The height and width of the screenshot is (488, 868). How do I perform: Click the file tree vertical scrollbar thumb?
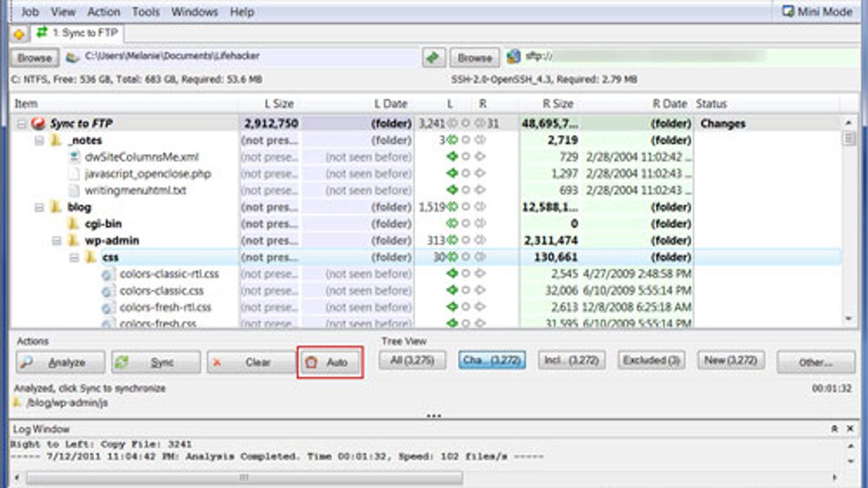pyautogui.click(x=849, y=138)
